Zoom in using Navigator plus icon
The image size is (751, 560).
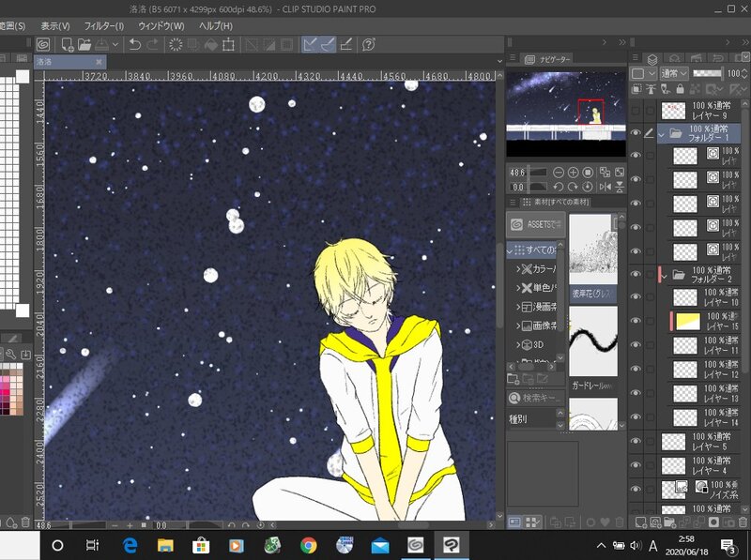573,173
